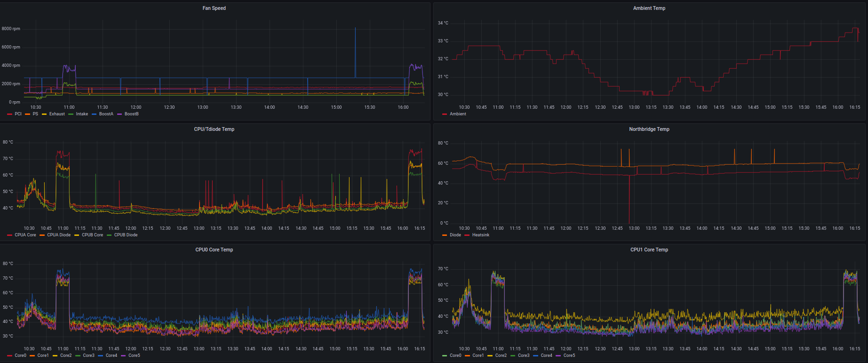Toggle Core5 in CPU1 Core Temp legend
Viewport: 868px width, 363px height.
[569, 355]
